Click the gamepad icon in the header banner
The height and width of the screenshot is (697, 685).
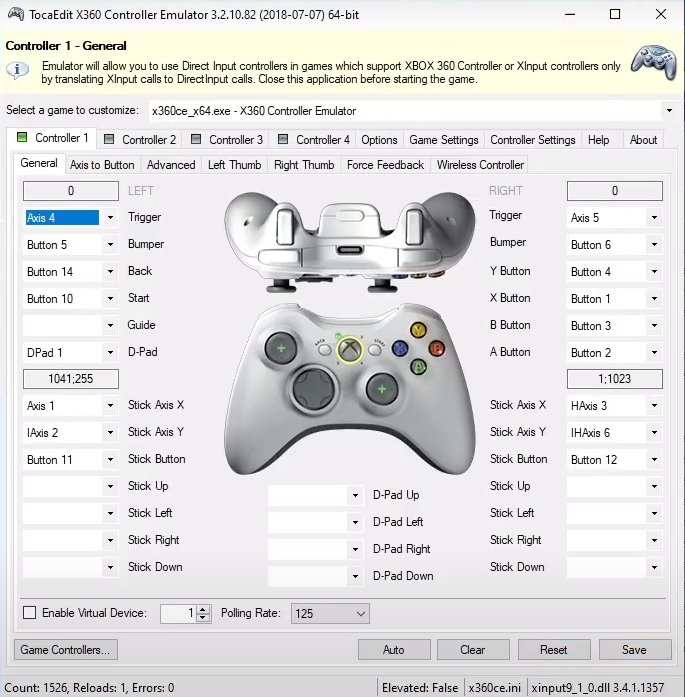point(653,62)
